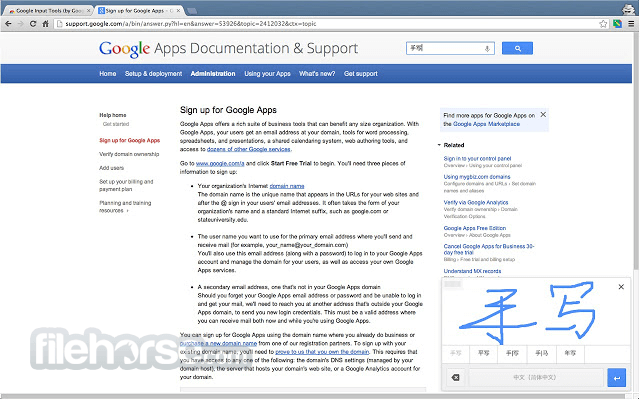Click the browser forward arrow
The height and width of the screenshot is (400, 640).
click(x=20, y=24)
